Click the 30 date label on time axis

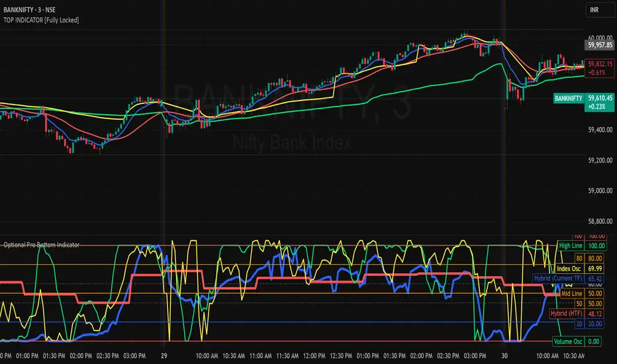pyautogui.click(x=504, y=356)
